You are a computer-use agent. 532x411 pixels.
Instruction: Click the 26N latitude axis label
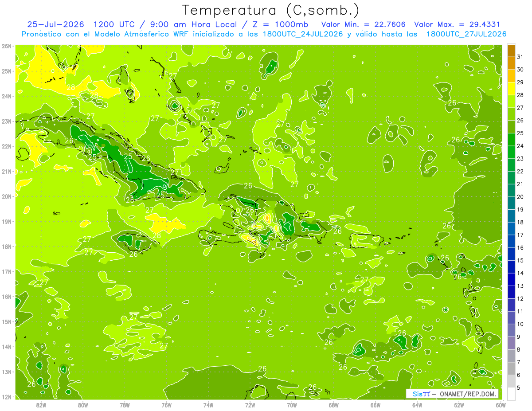coord(6,46)
